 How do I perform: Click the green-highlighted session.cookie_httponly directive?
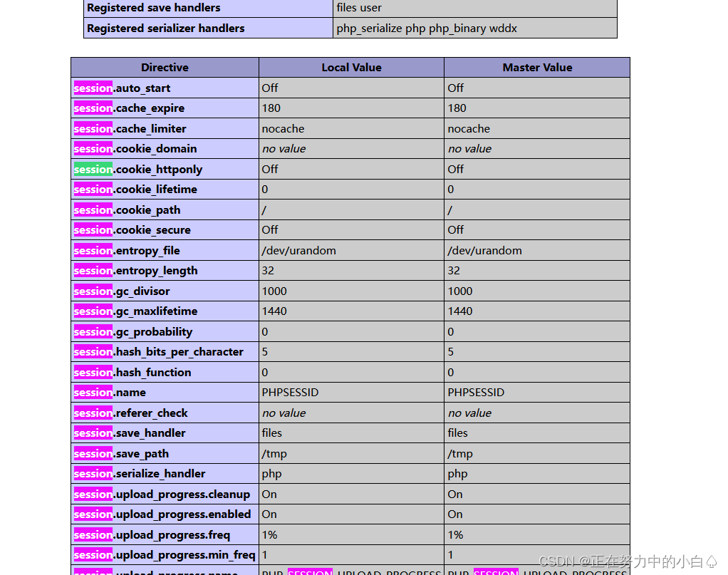tap(165, 169)
